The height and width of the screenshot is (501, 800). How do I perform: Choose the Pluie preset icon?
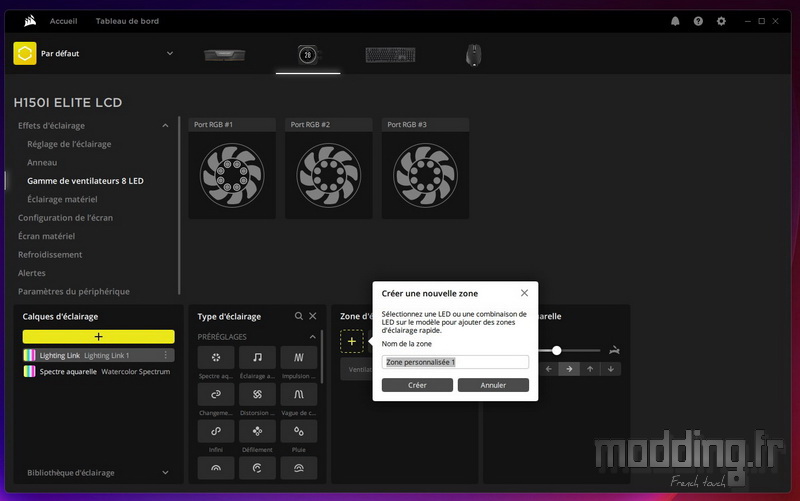298,431
